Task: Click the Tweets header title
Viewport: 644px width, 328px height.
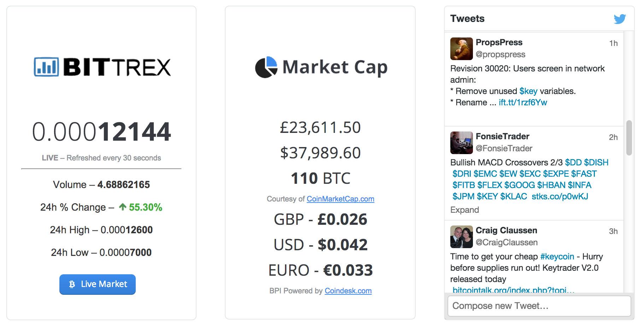Action: 467,18
